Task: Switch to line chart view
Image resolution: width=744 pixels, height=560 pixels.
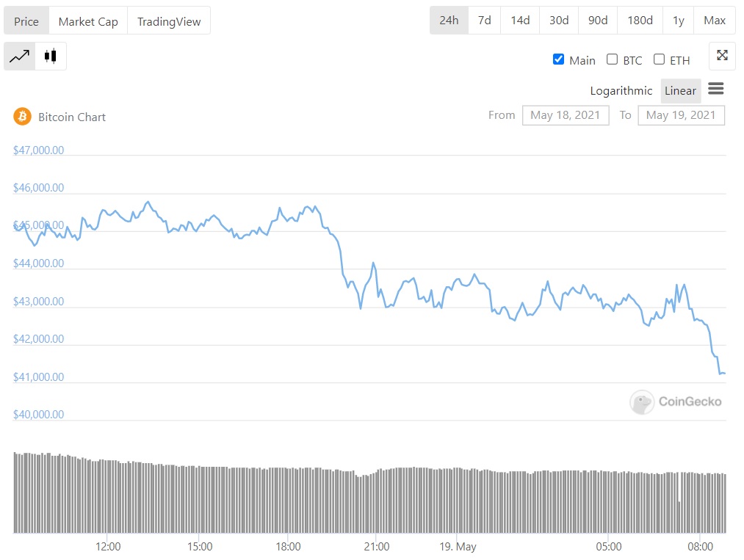Action: (x=20, y=57)
